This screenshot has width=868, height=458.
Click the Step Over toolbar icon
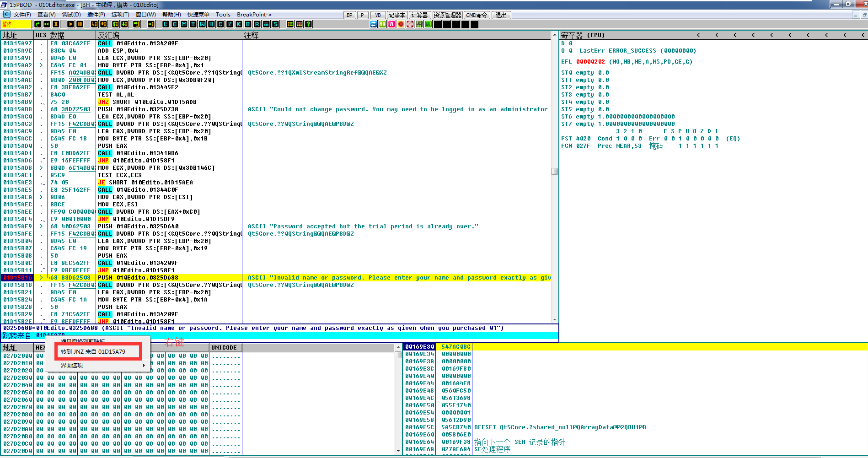tap(103, 24)
